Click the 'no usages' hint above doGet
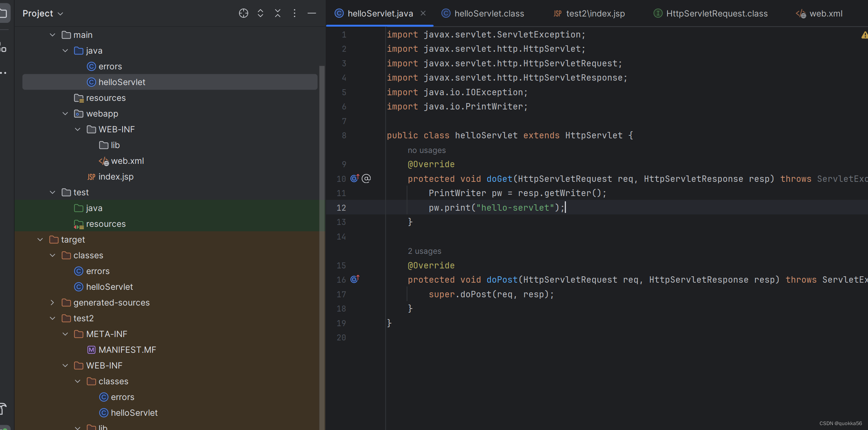Viewport: 868px width, 430px height. (427, 150)
